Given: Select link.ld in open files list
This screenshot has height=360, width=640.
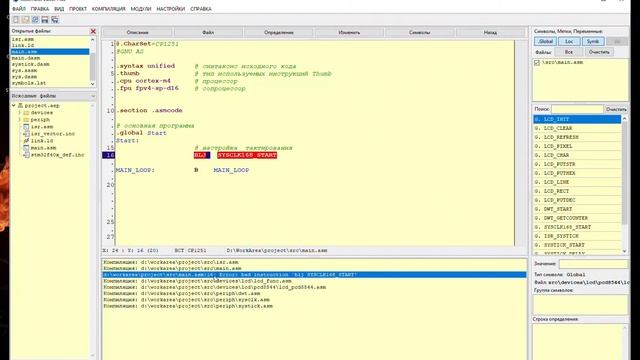Looking at the screenshot, I should pyautogui.click(x=23, y=45).
